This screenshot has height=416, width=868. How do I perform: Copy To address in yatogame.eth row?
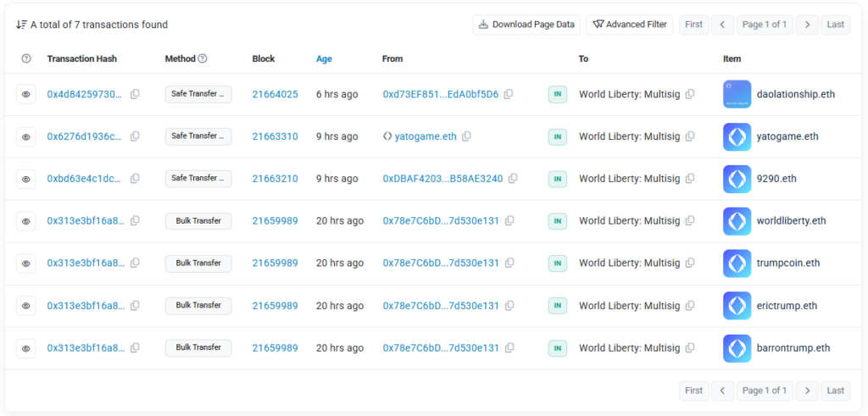[x=690, y=136]
